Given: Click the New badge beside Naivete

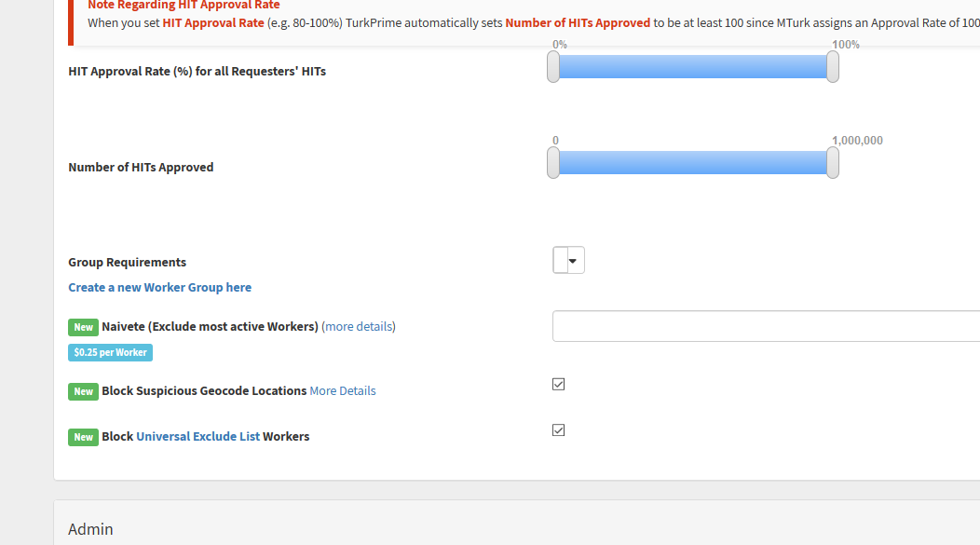Looking at the screenshot, I should tap(83, 327).
